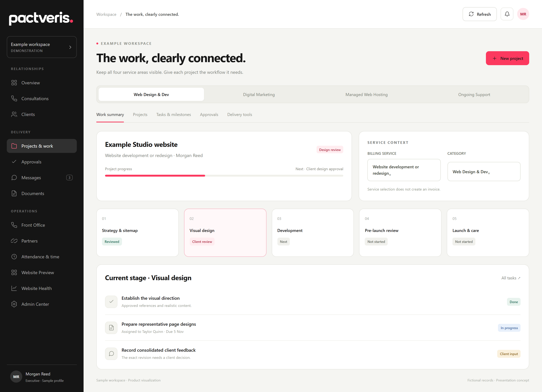
Task: Expand the Example workspace switcher
Action: [x=42, y=47]
